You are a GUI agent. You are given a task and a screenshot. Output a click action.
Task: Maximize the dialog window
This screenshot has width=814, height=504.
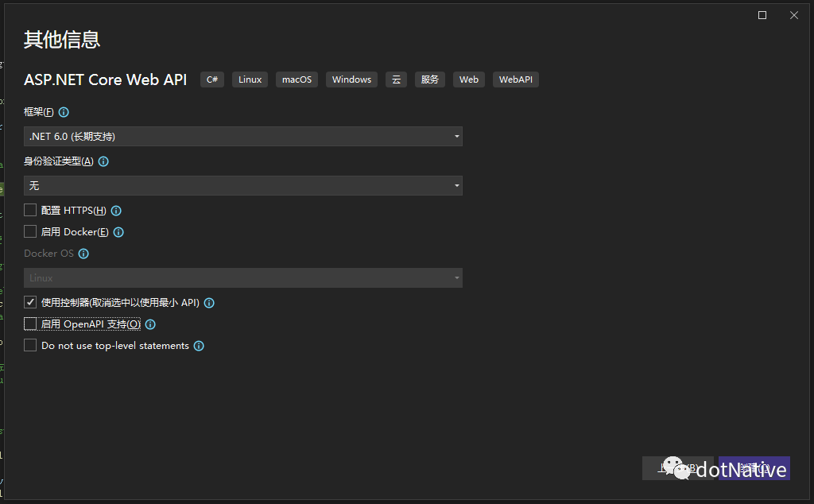coord(762,15)
